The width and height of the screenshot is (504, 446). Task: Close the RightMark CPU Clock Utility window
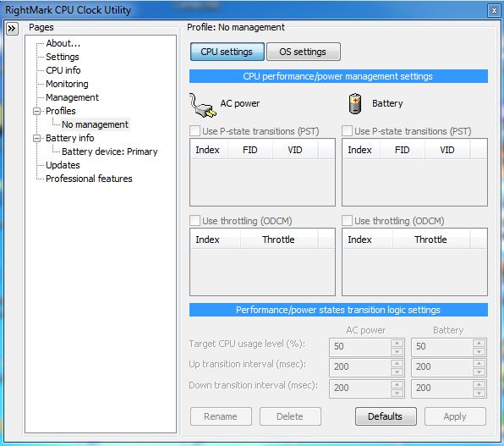[x=494, y=11]
